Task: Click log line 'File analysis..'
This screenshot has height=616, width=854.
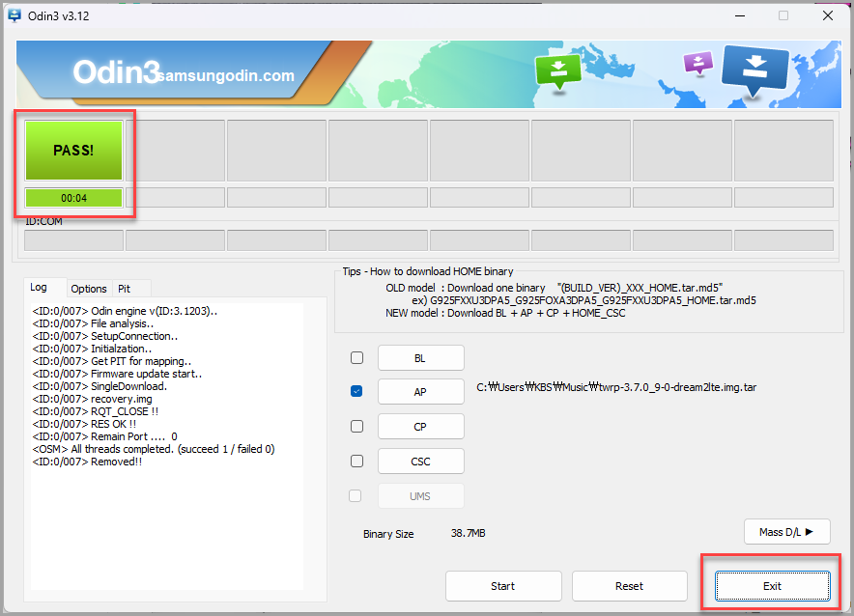Action: pyautogui.click(x=93, y=323)
